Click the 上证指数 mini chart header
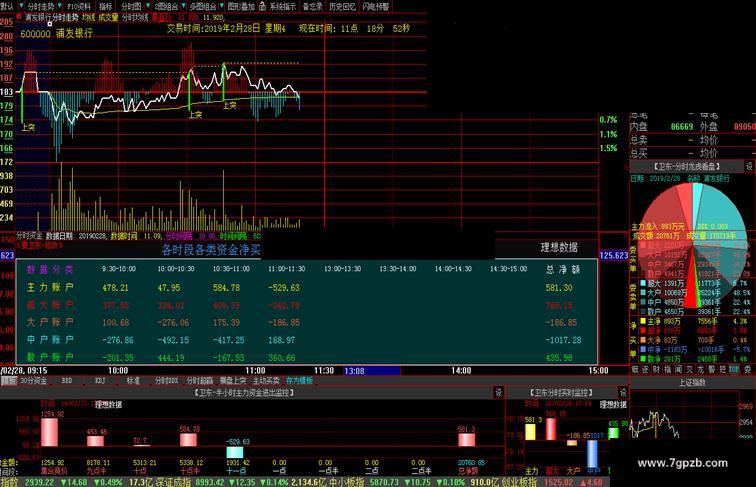Image resolution: width=756 pixels, height=487 pixels. coord(692,383)
